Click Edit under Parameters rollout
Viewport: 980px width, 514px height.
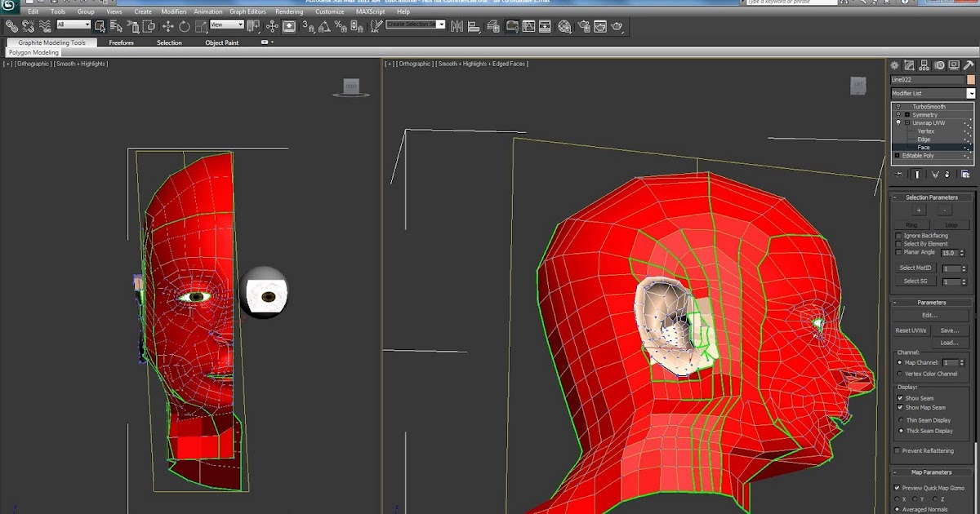click(x=930, y=315)
